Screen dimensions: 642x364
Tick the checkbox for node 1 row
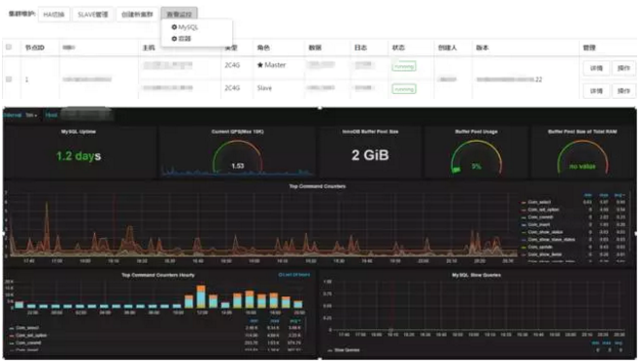coord(9,79)
